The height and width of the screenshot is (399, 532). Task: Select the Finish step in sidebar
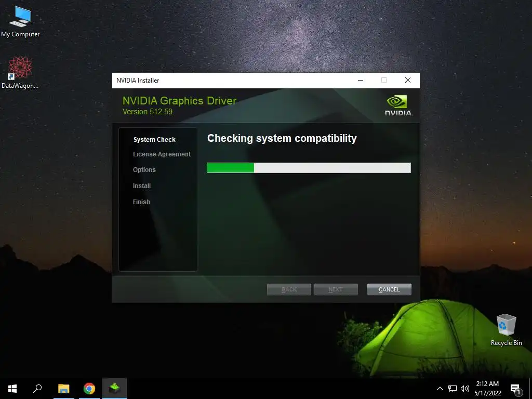(x=141, y=202)
